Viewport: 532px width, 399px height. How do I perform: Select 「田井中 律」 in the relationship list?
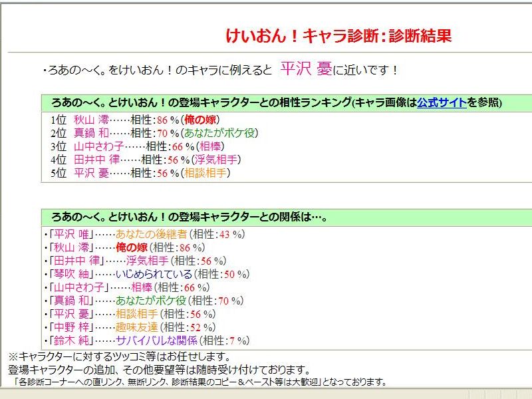(x=76, y=261)
